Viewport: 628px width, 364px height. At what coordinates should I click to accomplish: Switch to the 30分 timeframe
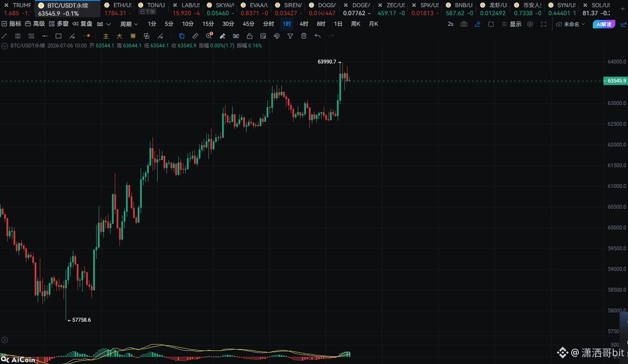click(228, 24)
